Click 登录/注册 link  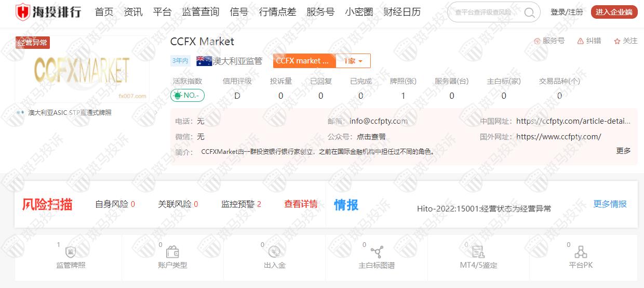(567, 12)
